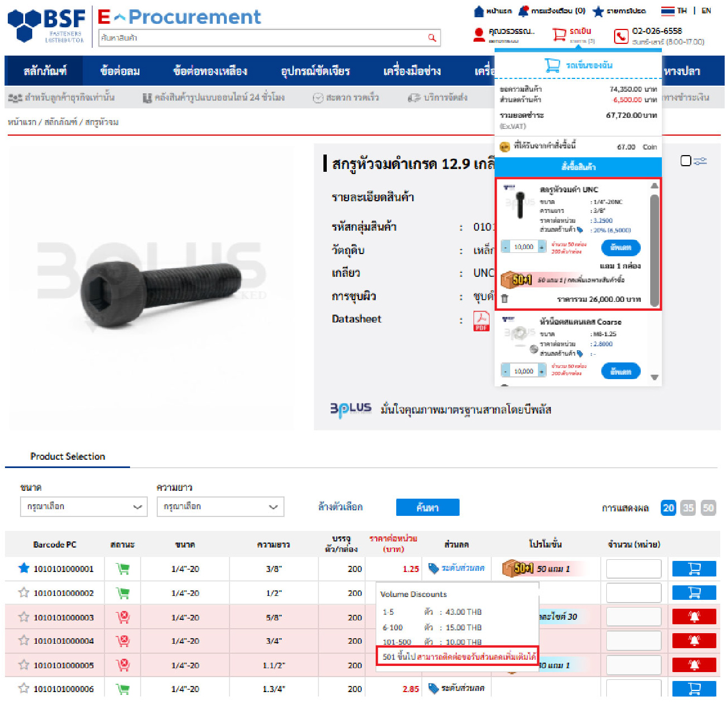The height and width of the screenshot is (711, 728).
Task: Update the Coarse nut cart item
Action: pyautogui.click(x=621, y=371)
